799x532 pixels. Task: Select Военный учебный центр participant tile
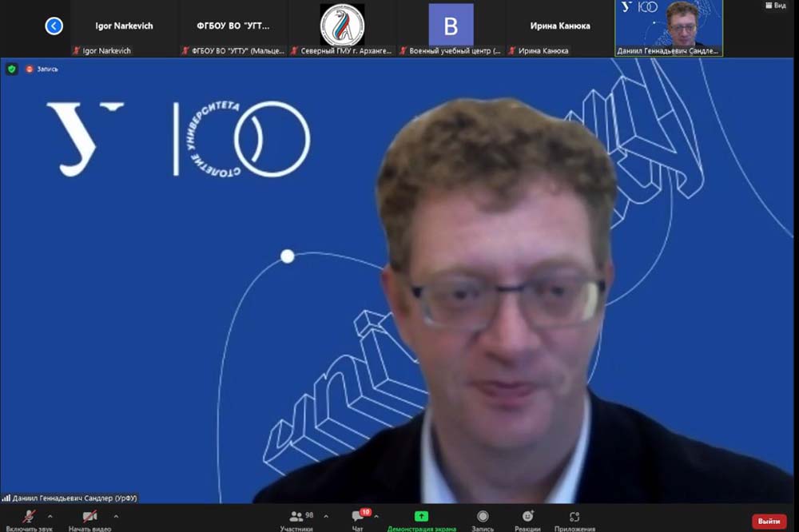tap(451, 28)
